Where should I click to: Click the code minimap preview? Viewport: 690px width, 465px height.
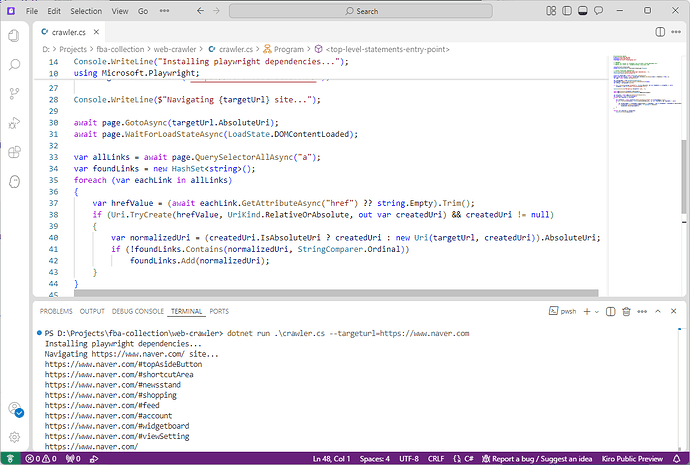point(645,84)
